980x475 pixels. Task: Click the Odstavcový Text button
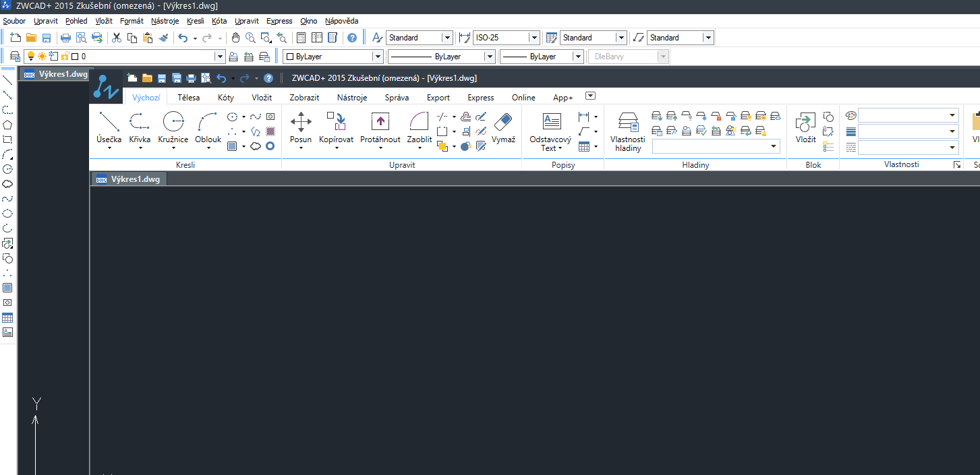click(550, 132)
